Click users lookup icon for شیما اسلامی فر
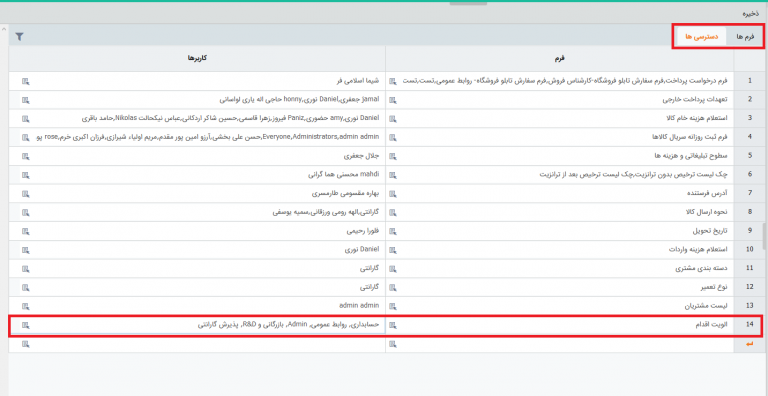The image size is (768, 396). pos(25,81)
